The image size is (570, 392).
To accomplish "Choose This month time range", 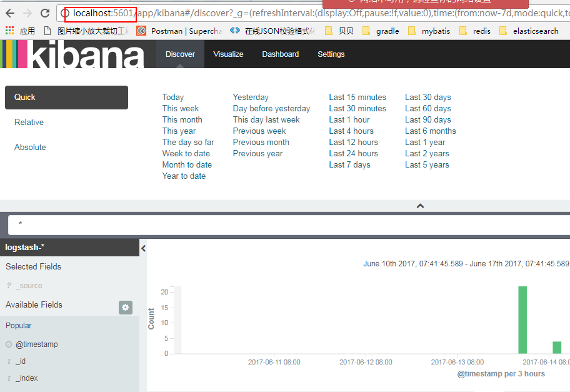I will click(182, 119).
